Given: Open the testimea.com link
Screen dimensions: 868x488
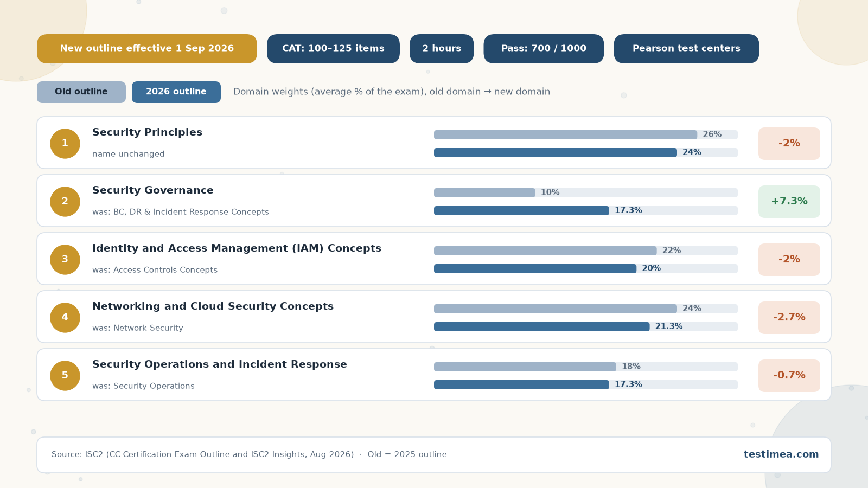Looking at the screenshot, I should click(781, 454).
